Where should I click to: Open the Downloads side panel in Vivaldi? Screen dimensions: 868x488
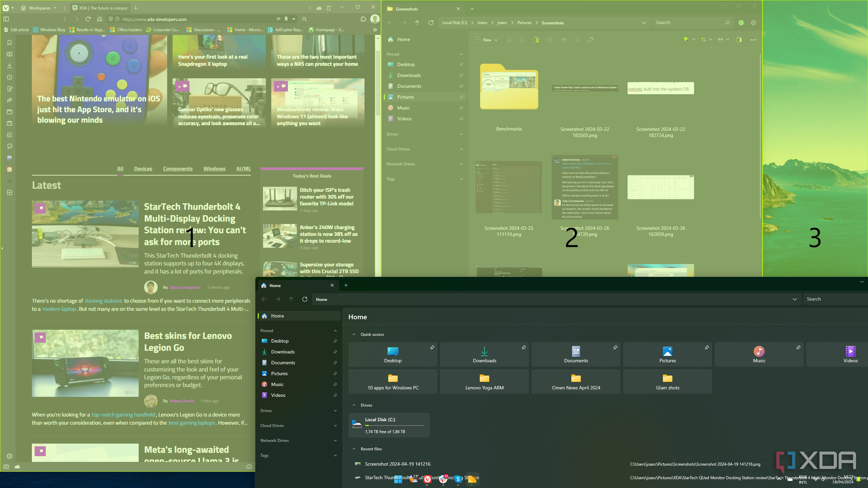tap(9, 66)
